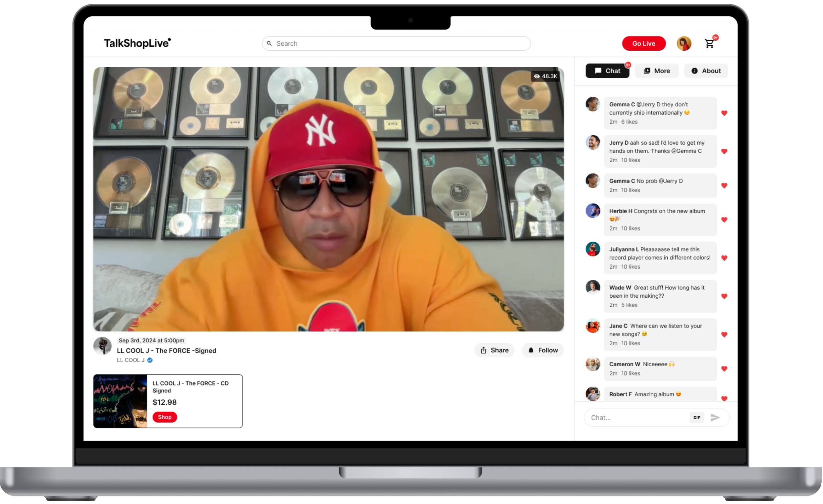Click Robert F's name in chat
The height and width of the screenshot is (504, 823).
pos(621,394)
